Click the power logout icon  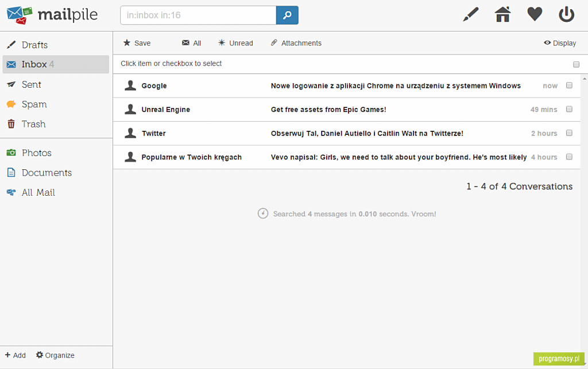[x=566, y=14]
